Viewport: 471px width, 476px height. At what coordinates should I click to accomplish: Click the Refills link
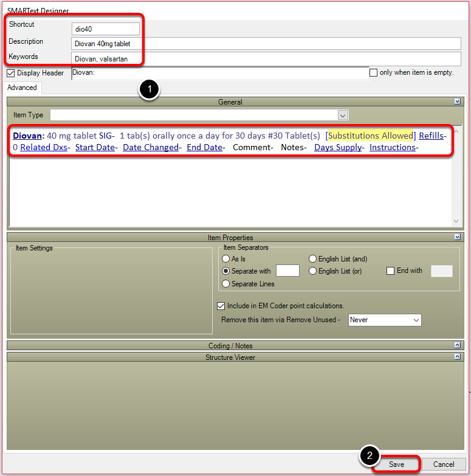coord(431,136)
